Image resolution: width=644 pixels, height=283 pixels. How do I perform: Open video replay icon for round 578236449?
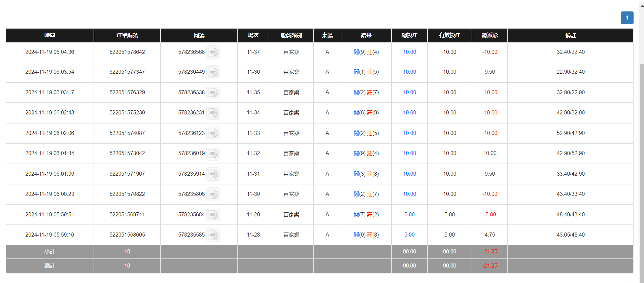213,72
